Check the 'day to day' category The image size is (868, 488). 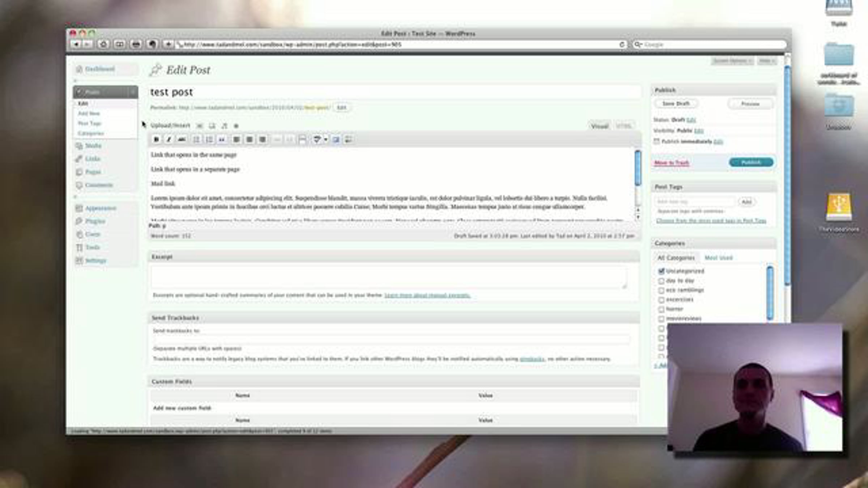[661, 281]
